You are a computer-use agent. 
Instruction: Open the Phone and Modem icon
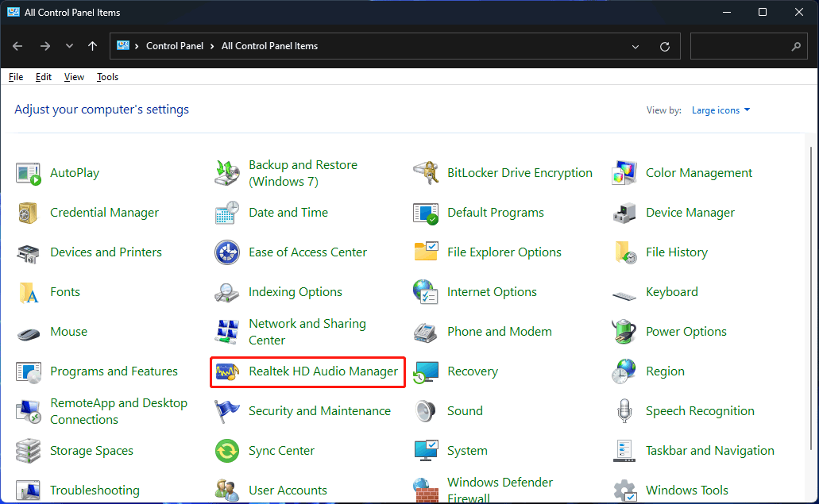(426, 332)
